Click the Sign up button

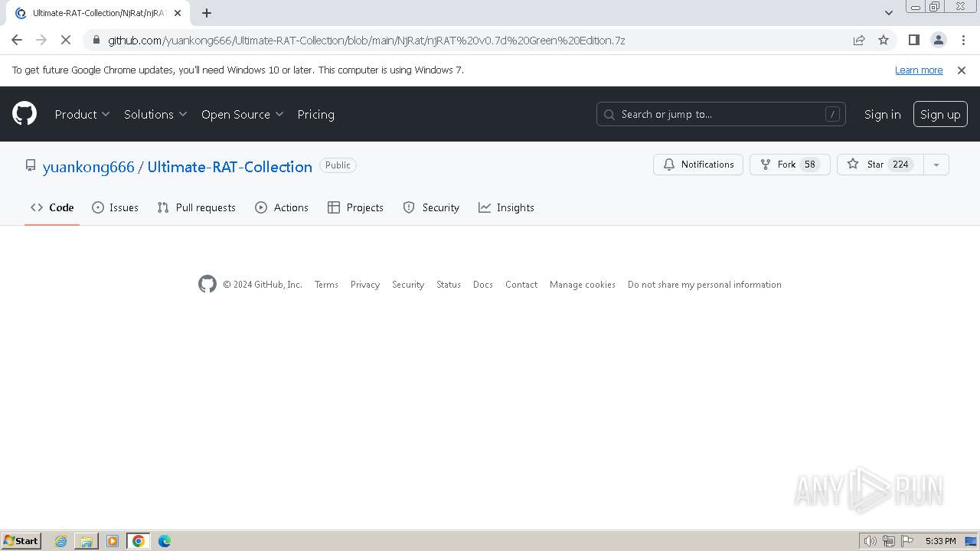[940, 114]
